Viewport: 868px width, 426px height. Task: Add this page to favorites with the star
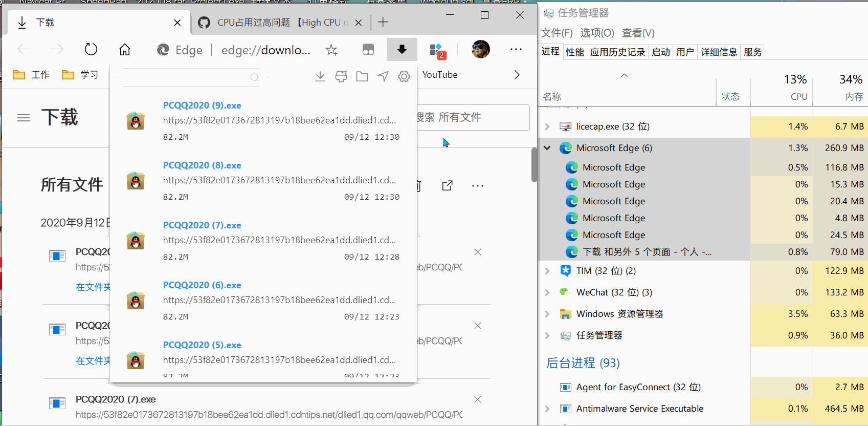coord(331,50)
